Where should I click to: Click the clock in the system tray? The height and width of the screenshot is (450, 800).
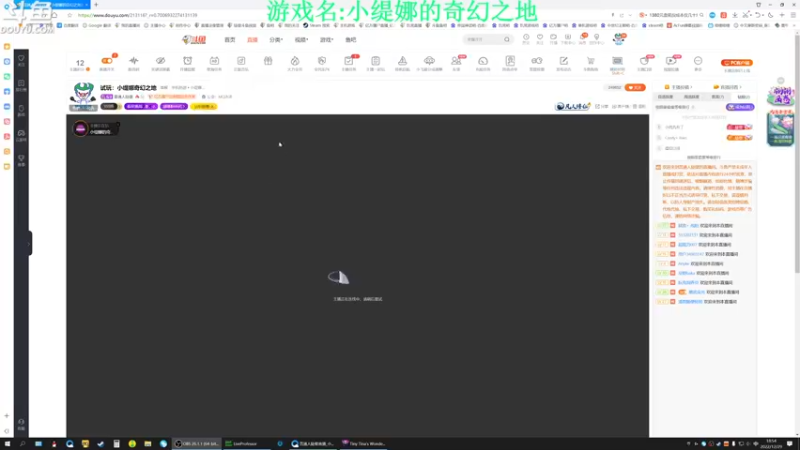(x=771, y=444)
